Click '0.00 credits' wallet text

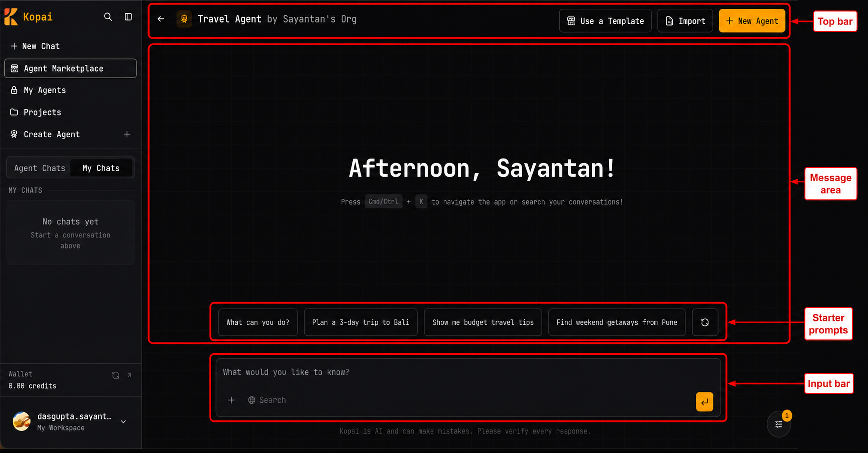tap(32, 386)
